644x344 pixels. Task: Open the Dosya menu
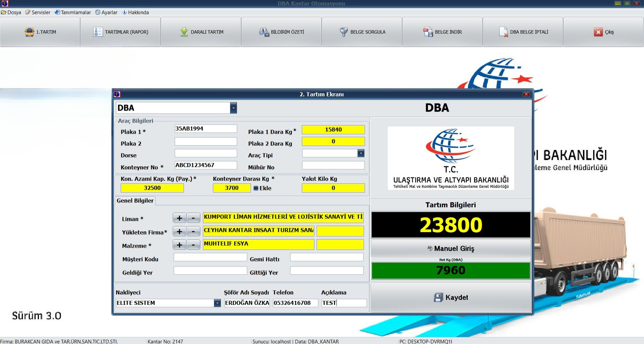(11, 12)
